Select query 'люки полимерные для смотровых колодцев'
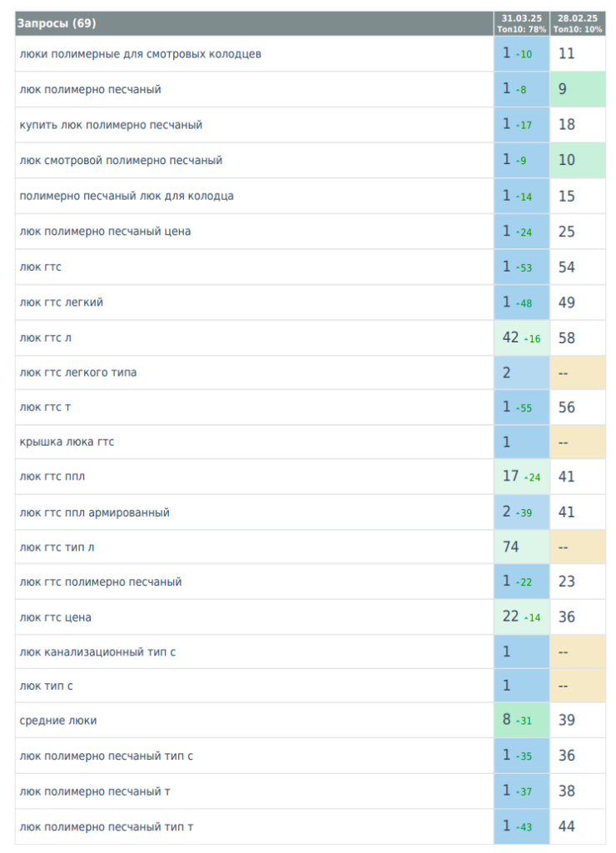616x853 pixels. tap(140, 54)
